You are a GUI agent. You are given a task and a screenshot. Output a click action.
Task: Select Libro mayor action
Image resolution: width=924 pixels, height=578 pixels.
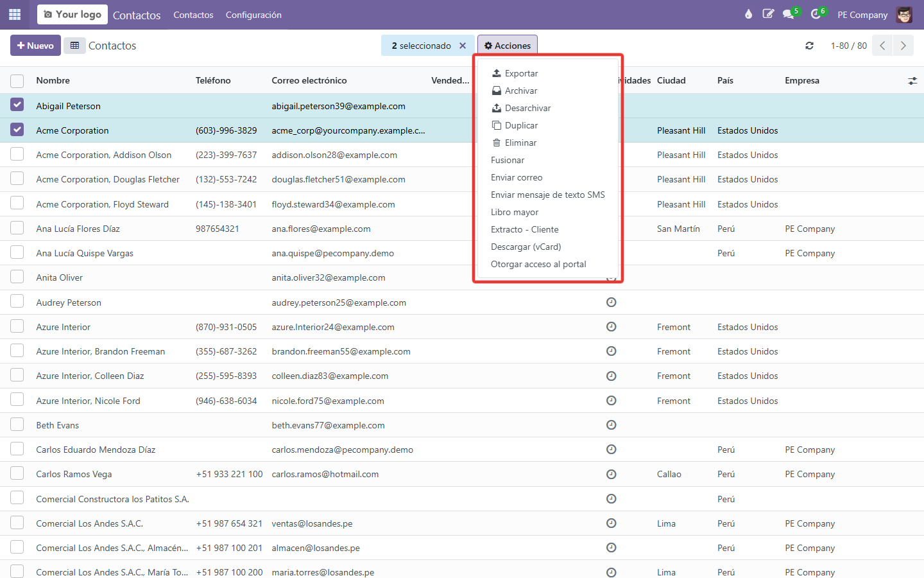point(549,212)
